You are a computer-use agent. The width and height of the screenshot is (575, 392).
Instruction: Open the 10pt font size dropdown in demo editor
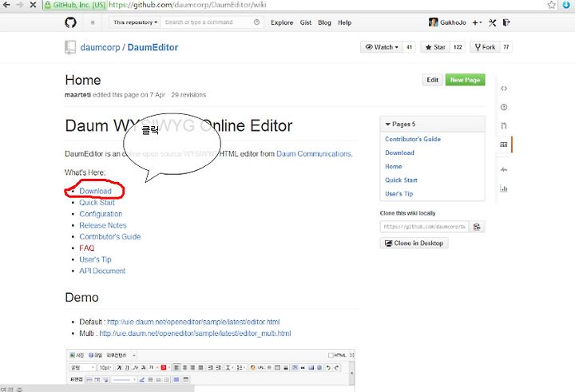tap(105, 367)
